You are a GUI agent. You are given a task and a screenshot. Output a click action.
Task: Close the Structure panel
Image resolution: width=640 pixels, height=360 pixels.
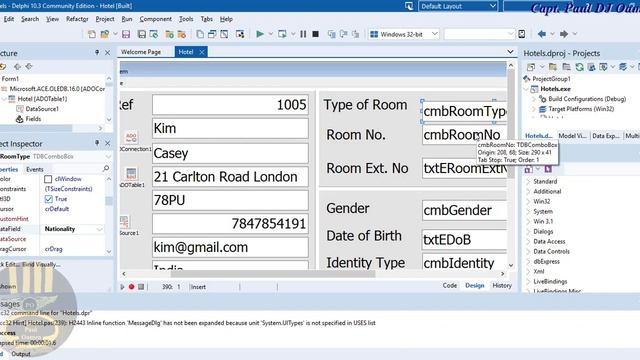107,53
